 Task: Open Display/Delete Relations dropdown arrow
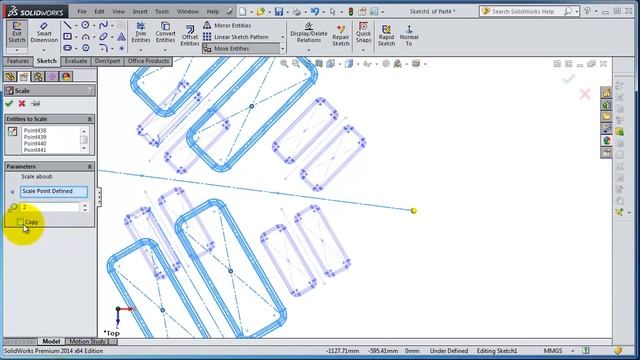(x=309, y=50)
